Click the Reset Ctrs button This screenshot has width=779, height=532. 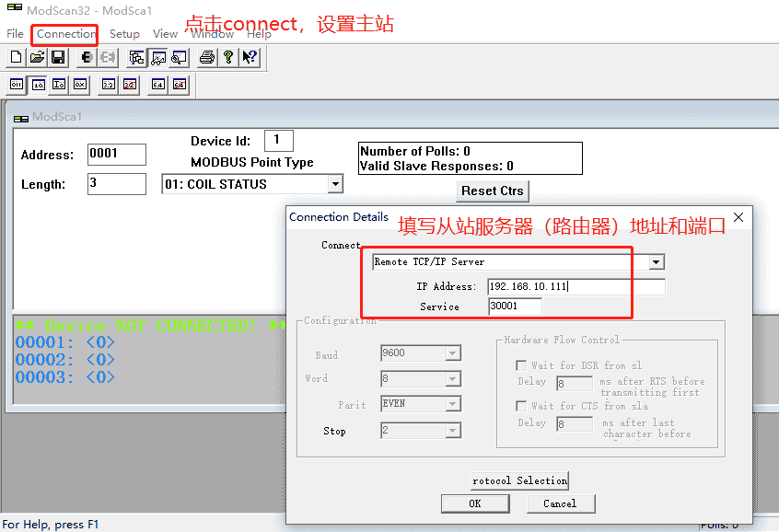pos(493,191)
